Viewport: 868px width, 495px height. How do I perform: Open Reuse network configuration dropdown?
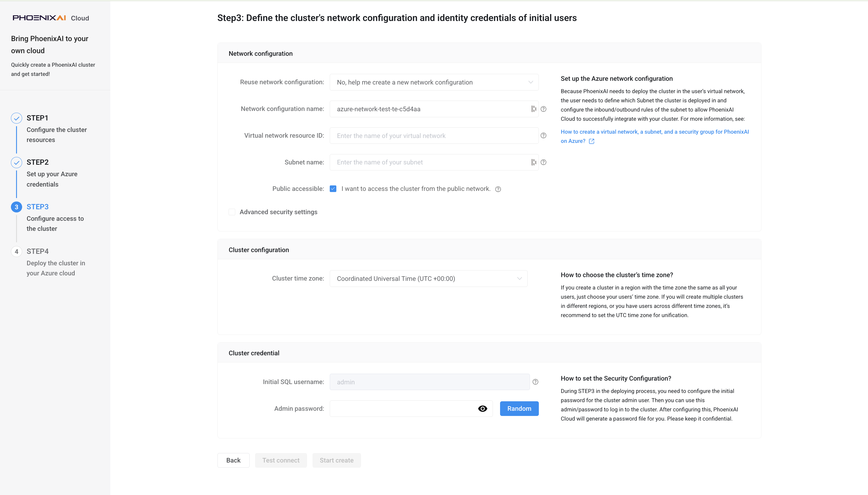(x=434, y=82)
